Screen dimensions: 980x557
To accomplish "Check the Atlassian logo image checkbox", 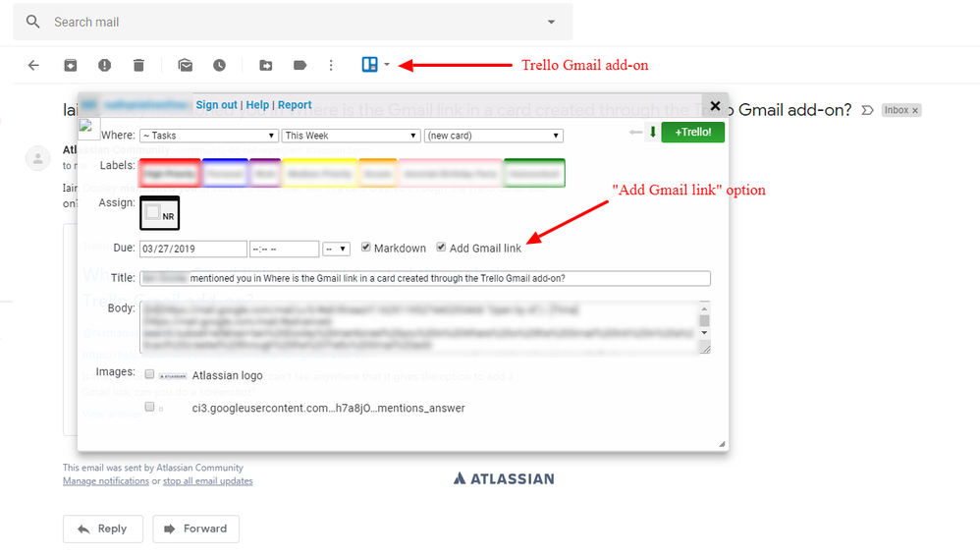I will [x=149, y=374].
